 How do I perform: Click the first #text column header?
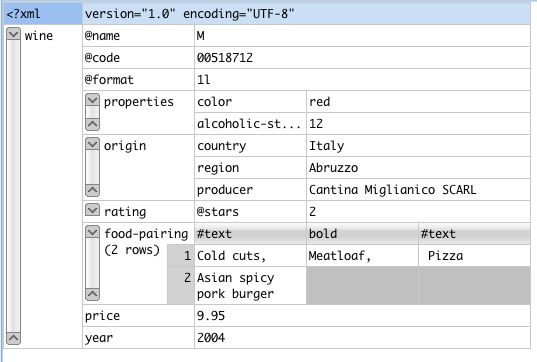point(250,234)
